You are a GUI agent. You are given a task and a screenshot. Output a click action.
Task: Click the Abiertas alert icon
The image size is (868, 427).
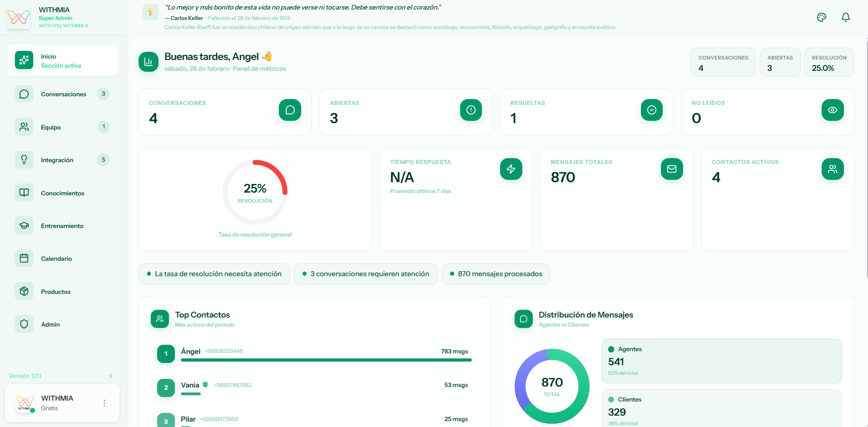coord(471,110)
